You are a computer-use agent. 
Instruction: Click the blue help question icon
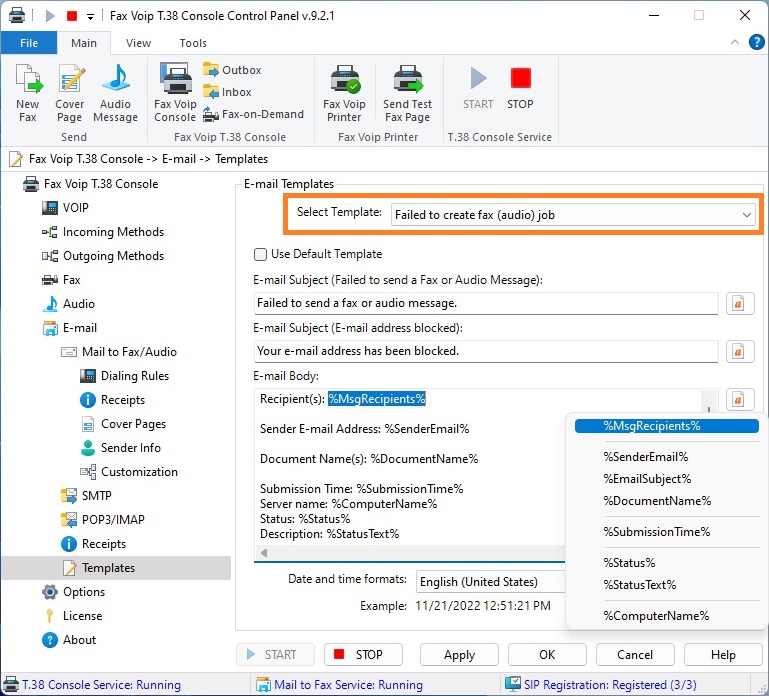click(757, 42)
